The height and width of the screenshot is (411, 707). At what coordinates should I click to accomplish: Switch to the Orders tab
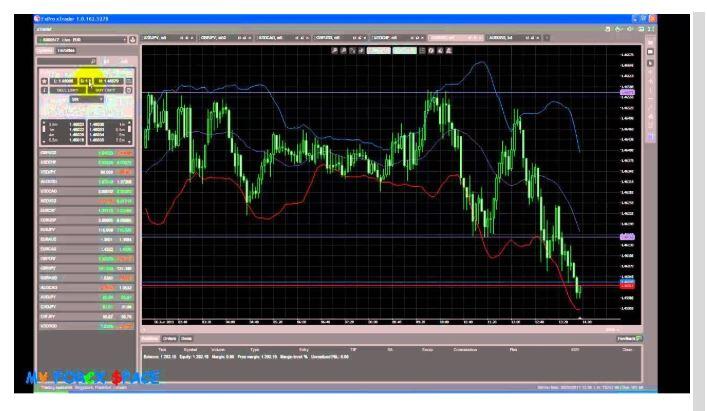pyautogui.click(x=170, y=338)
